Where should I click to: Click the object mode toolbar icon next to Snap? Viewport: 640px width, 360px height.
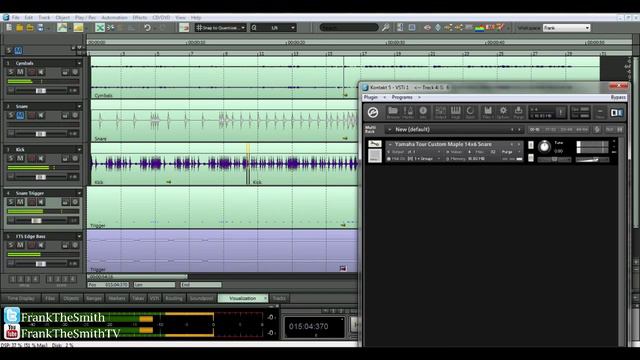coord(184,28)
